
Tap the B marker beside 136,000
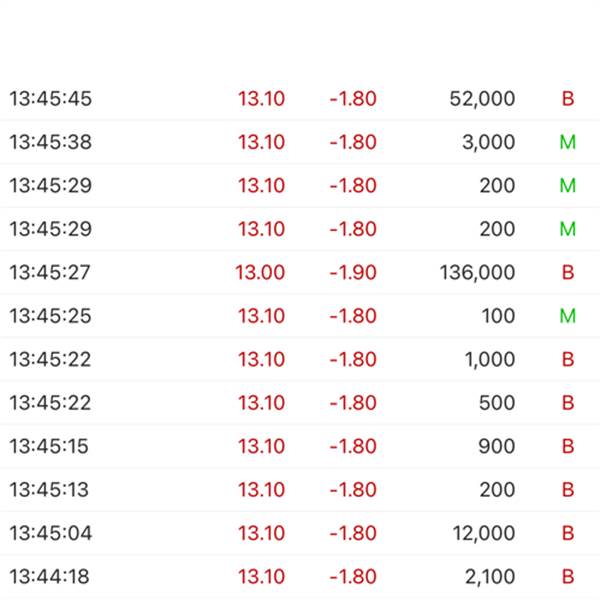pyautogui.click(x=568, y=272)
